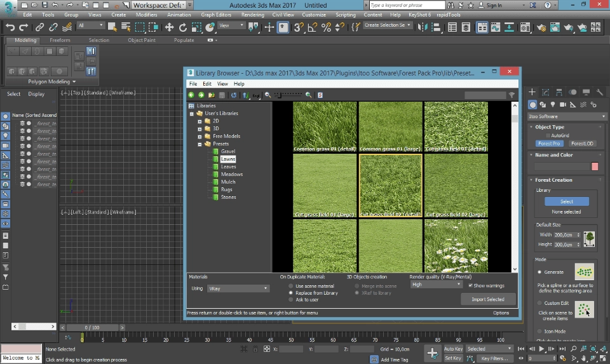This screenshot has width=610, height=364.
Task: Click the Custom Edit mode icon
Action: point(585,309)
